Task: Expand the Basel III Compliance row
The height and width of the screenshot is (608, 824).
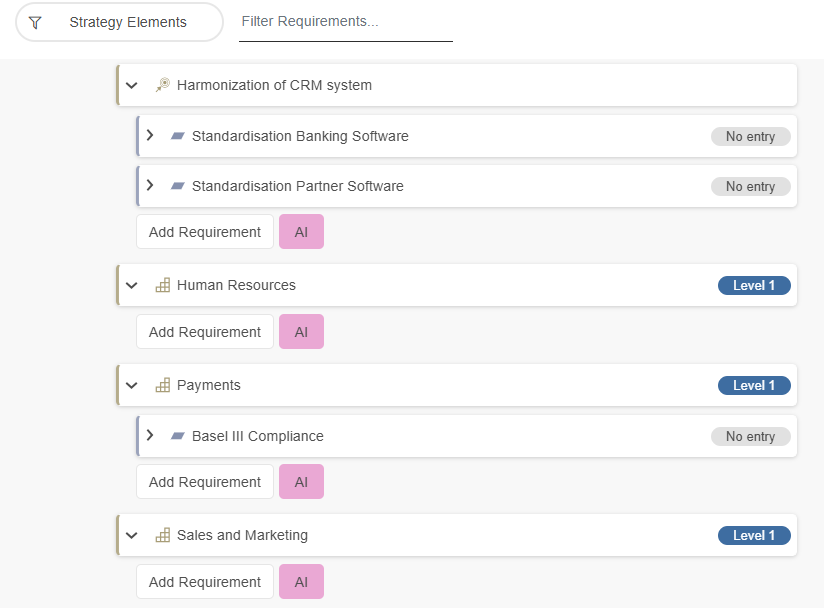Action: [x=150, y=435]
